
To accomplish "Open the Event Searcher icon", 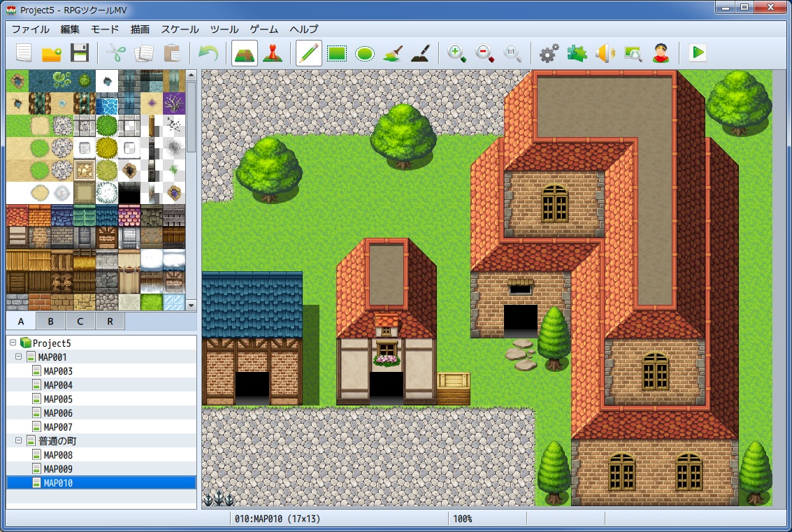I will click(633, 52).
